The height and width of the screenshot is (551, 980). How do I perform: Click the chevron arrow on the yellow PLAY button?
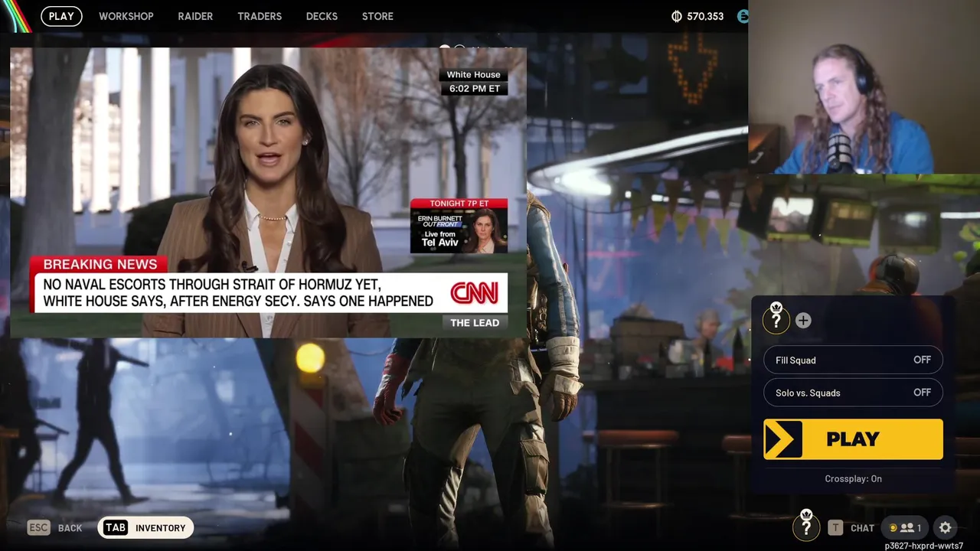(x=782, y=439)
